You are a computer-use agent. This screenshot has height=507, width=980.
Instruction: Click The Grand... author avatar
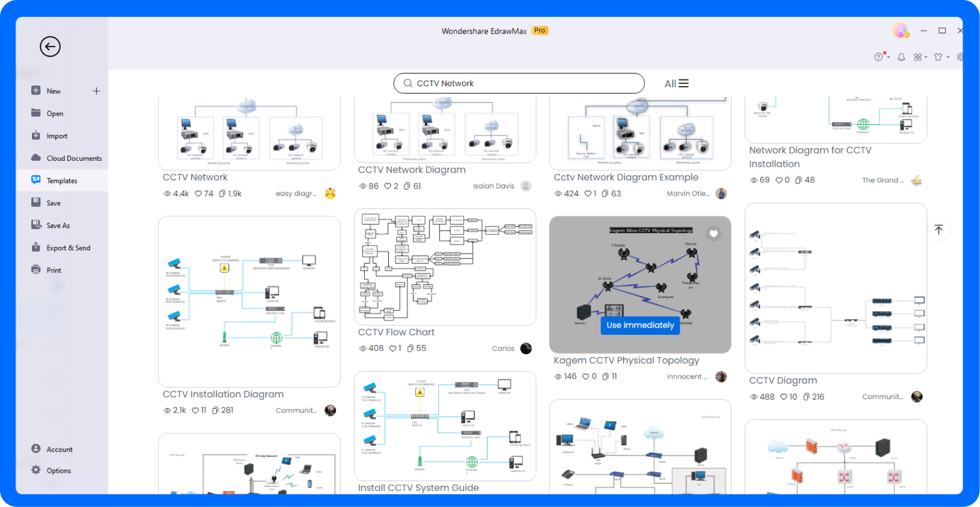click(916, 180)
